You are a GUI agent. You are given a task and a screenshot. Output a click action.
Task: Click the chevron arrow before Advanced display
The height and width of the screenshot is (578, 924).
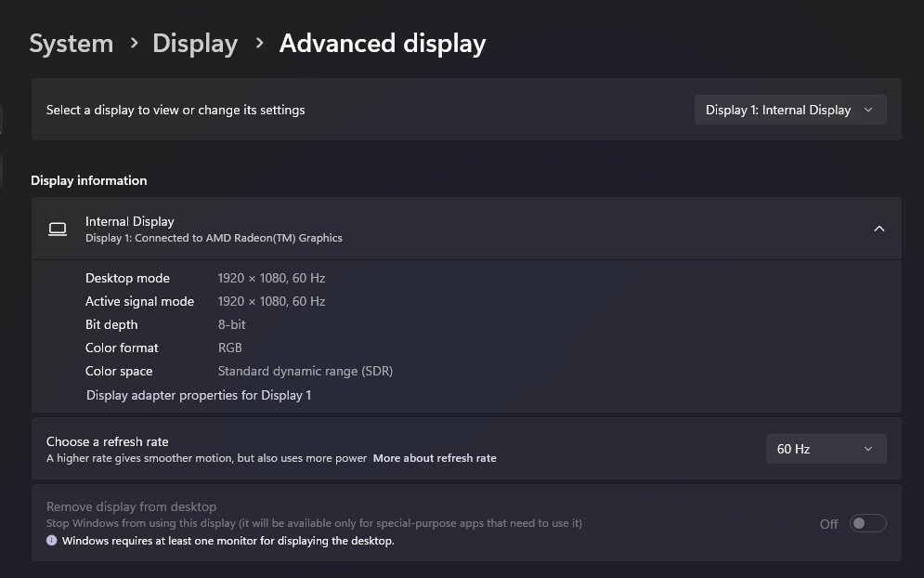click(x=259, y=43)
